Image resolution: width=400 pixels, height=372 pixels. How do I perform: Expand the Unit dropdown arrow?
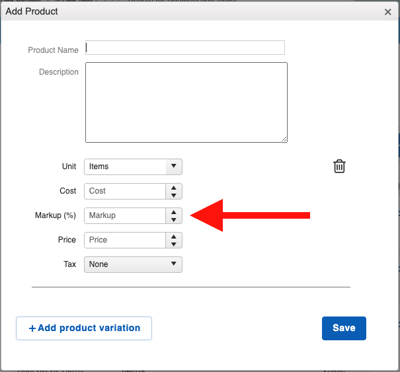coord(174,166)
